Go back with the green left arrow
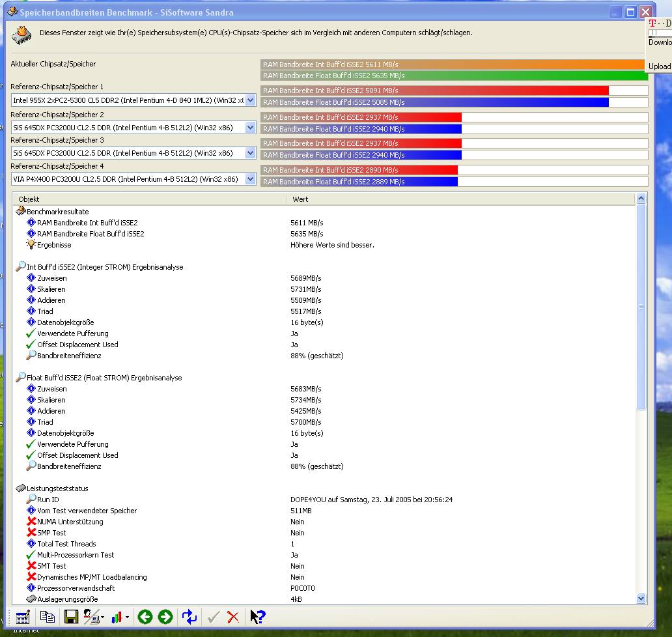Viewport: 672px width, 637px height. click(145, 617)
